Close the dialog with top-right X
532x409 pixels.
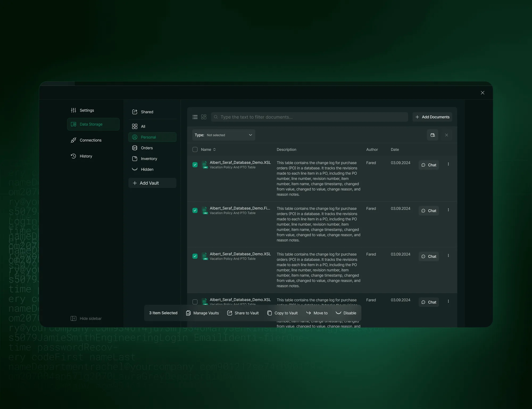tap(483, 93)
